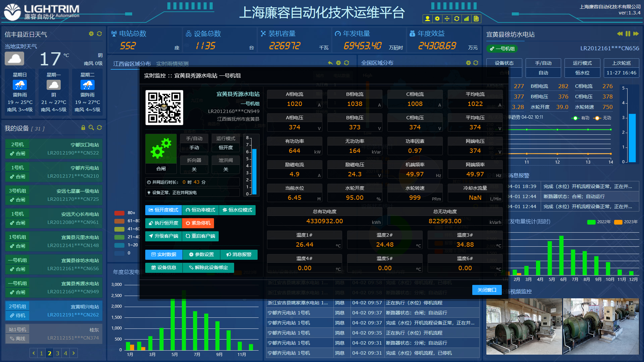This screenshot has width=644, height=362.
Task: Click the header refresh arrows icon
Action: (x=457, y=19)
